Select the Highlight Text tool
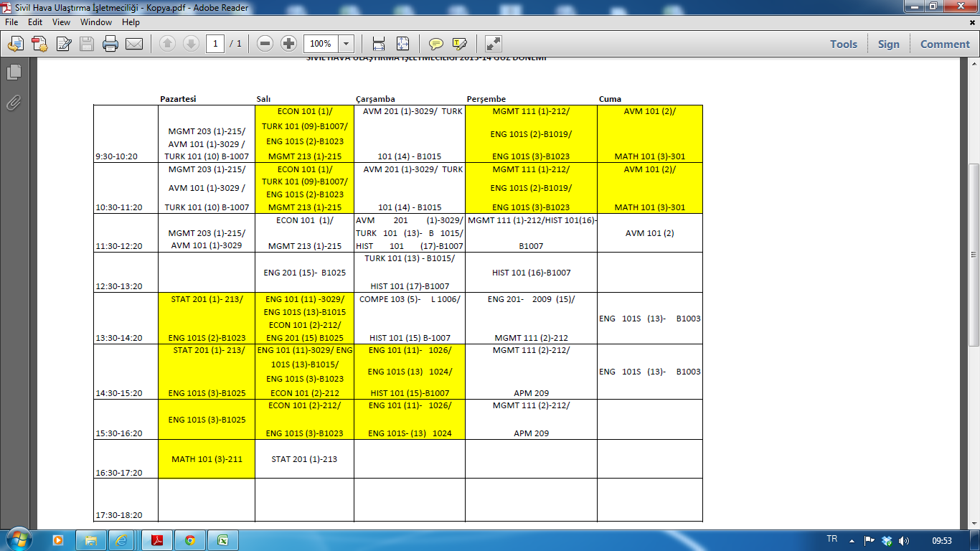Image resolution: width=980 pixels, height=551 pixels. 460,44
